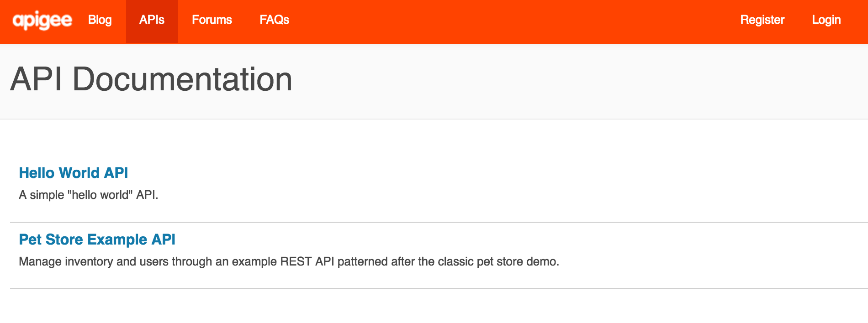
Task: Open the Hello World API documentation
Action: (x=73, y=173)
